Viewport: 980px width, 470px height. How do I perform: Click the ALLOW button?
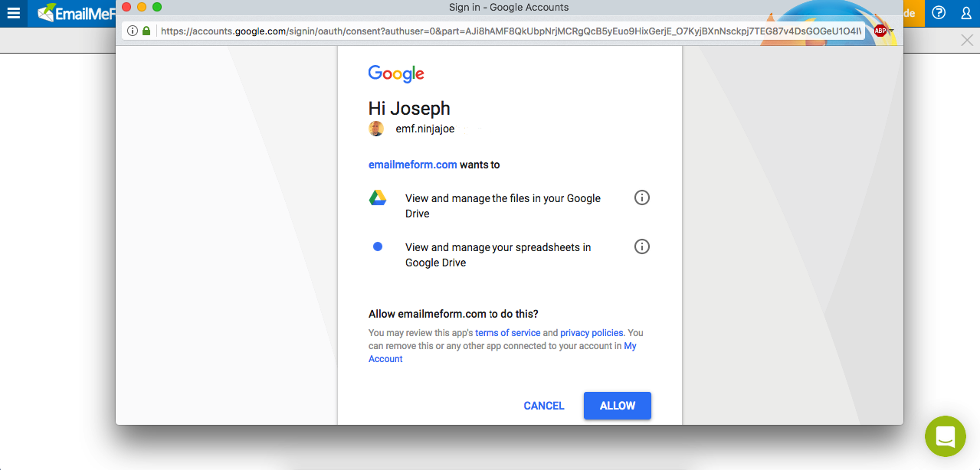point(618,406)
